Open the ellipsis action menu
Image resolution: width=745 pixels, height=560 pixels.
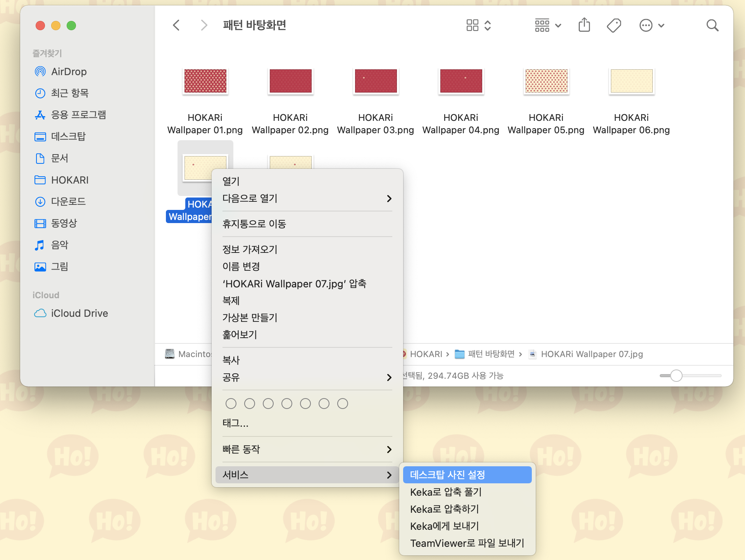click(652, 26)
